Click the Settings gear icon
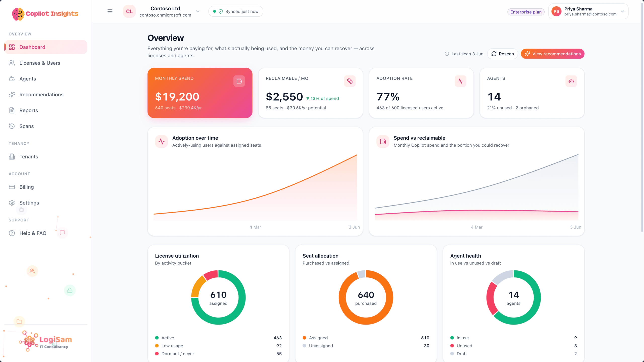644x362 pixels. coord(12,203)
